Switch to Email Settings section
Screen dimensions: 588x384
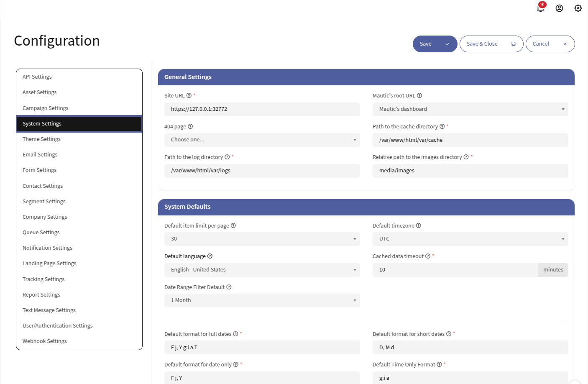(40, 154)
